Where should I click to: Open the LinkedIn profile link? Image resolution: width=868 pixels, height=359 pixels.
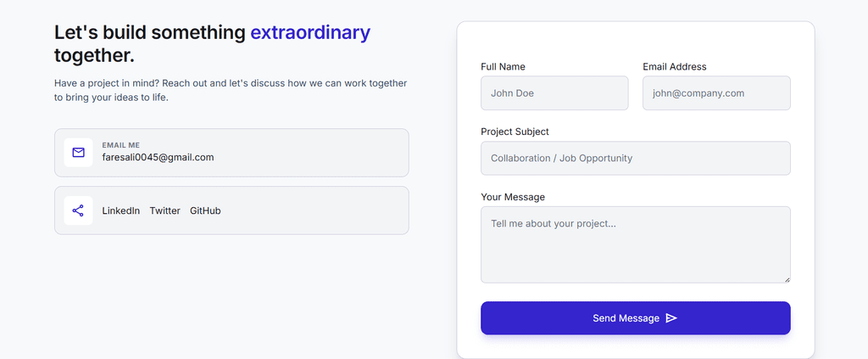click(x=120, y=210)
